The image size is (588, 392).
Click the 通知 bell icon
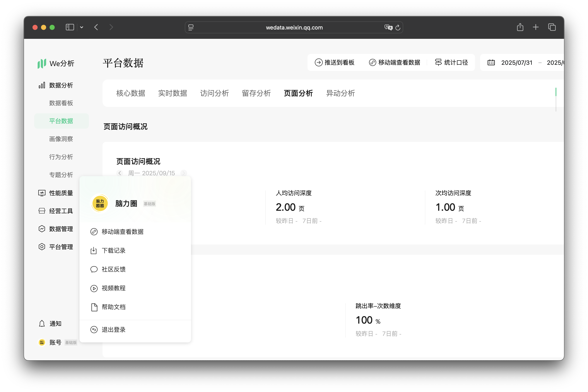(x=42, y=324)
